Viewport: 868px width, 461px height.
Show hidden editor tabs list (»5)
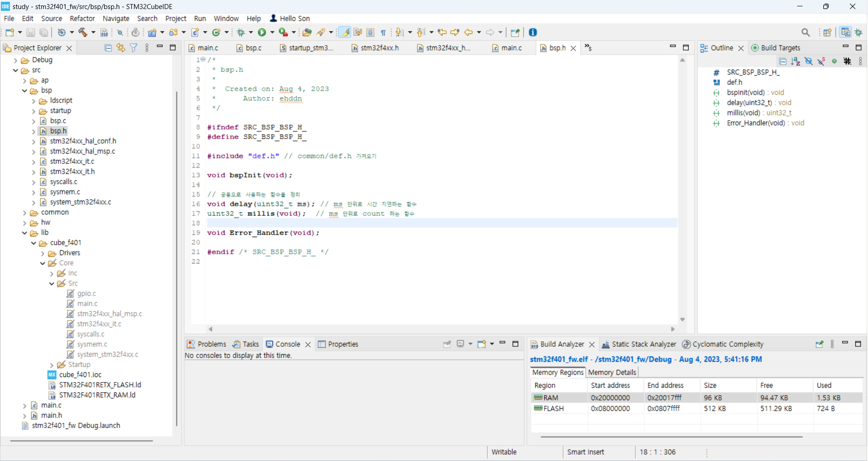(x=588, y=47)
